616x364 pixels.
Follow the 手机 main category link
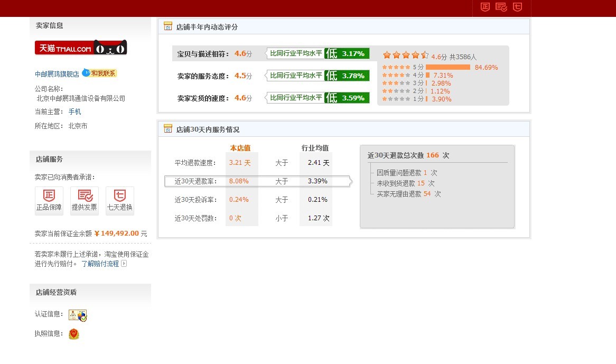click(x=74, y=112)
